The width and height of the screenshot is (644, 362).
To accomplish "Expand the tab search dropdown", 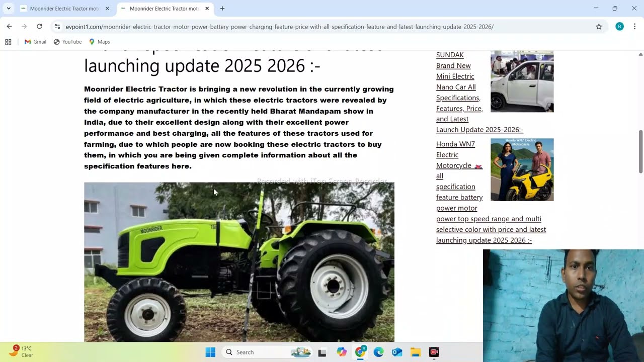I will tap(9, 9).
